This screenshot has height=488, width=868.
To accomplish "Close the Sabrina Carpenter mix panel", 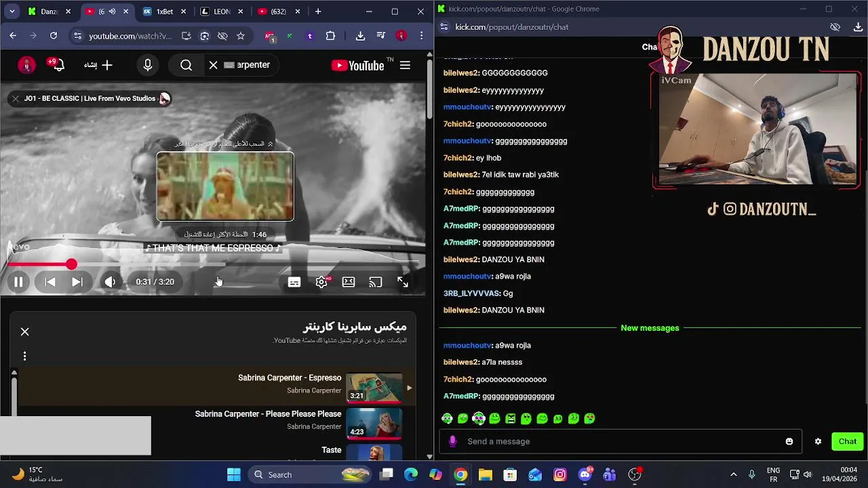I will tap(25, 331).
